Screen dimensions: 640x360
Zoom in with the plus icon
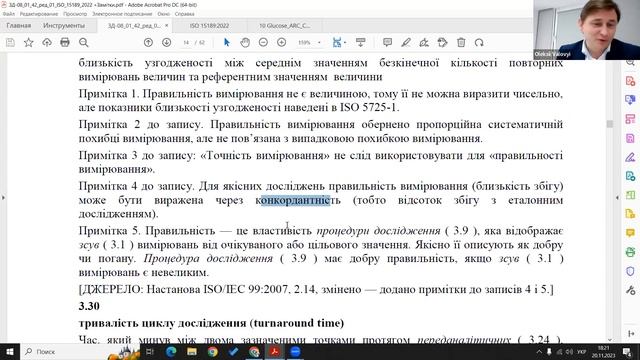282,42
